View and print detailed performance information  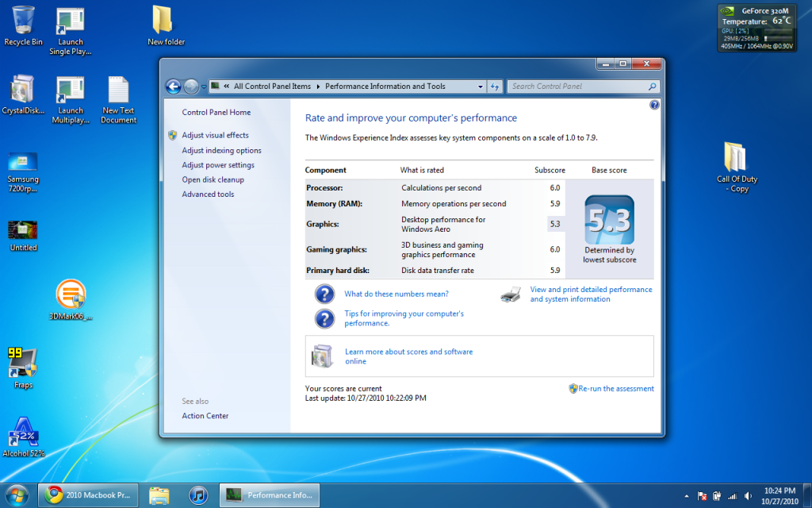coord(591,294)
